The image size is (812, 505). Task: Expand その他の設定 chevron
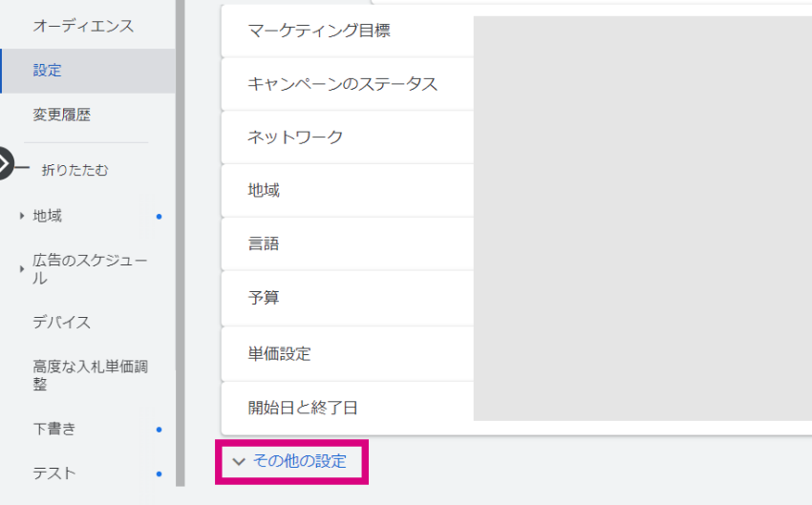pos(239,461)
